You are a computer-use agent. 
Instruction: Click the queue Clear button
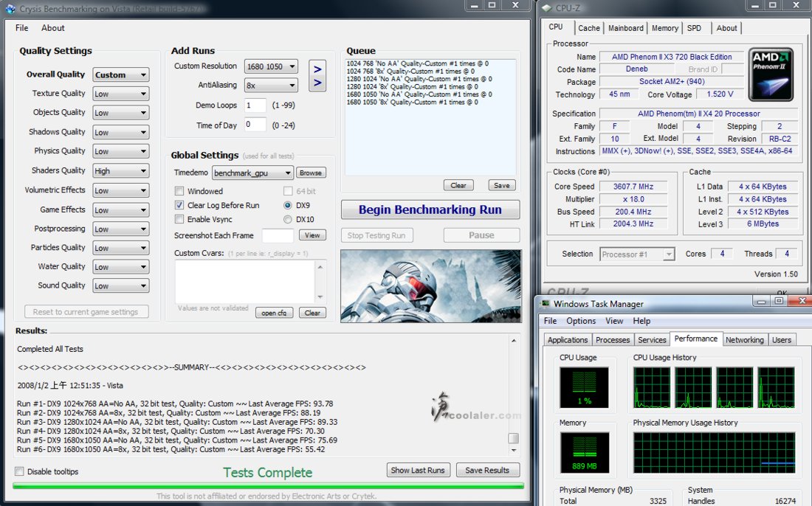tap(458, 185)
